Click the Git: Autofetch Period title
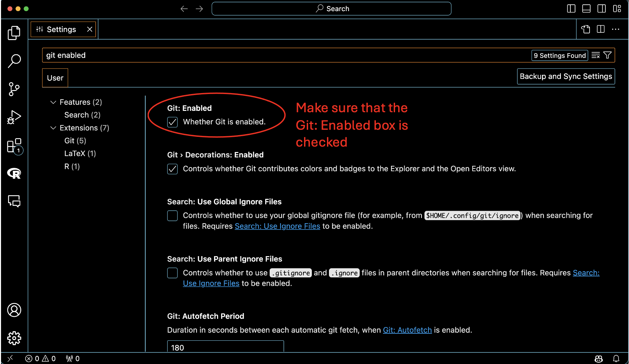 pos(206,316)
